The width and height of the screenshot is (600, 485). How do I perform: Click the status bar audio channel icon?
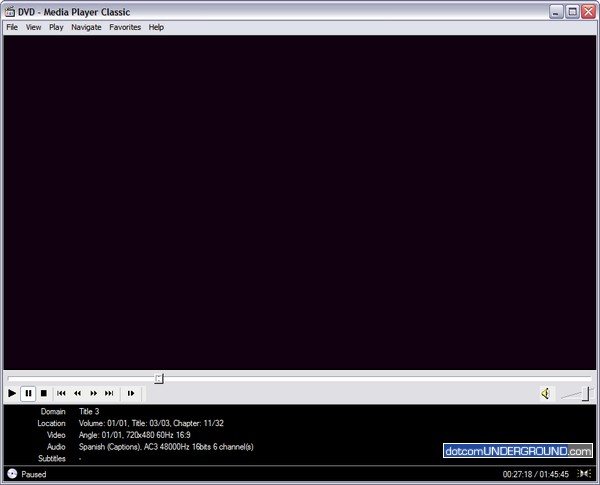584,474
